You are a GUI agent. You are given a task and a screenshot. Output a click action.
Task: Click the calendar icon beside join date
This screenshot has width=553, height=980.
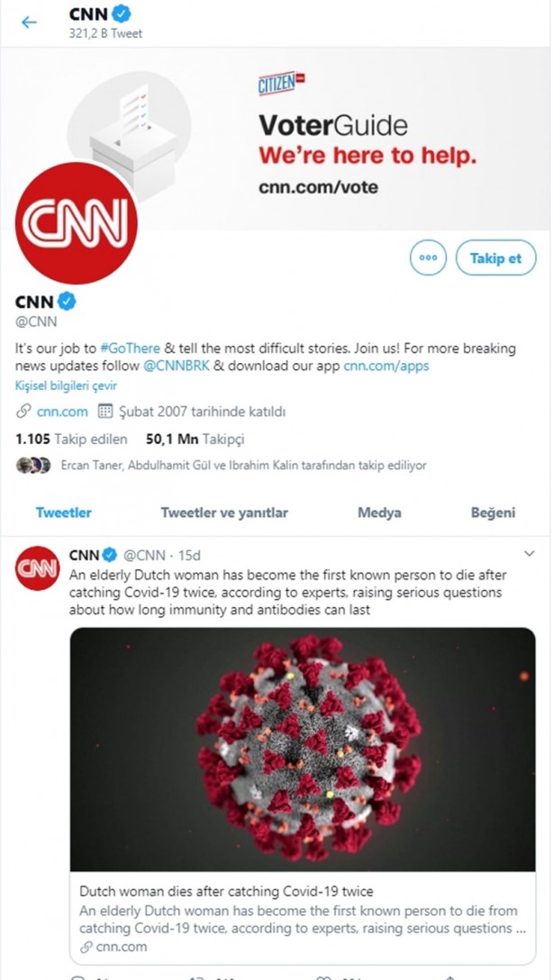tap(105, 412)
